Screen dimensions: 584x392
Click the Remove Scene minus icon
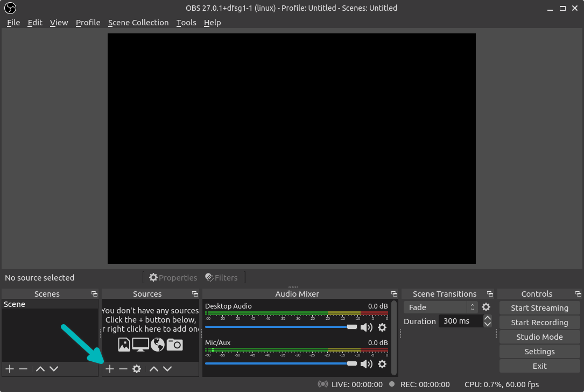tap(23, 369)
